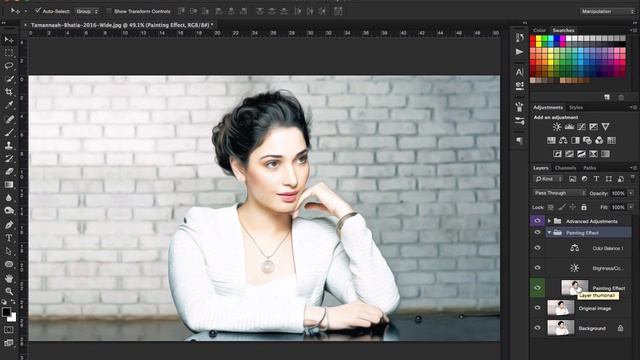Hide the Painting Effect image layer
The width and height of the screenshot is (640, 360).
537,288
